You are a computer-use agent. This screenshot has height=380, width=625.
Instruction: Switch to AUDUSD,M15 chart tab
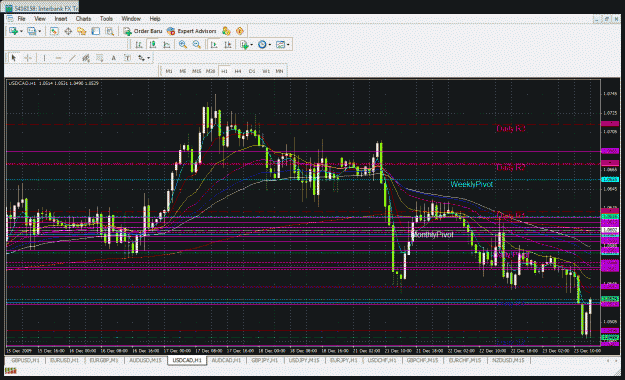(145, 360)
